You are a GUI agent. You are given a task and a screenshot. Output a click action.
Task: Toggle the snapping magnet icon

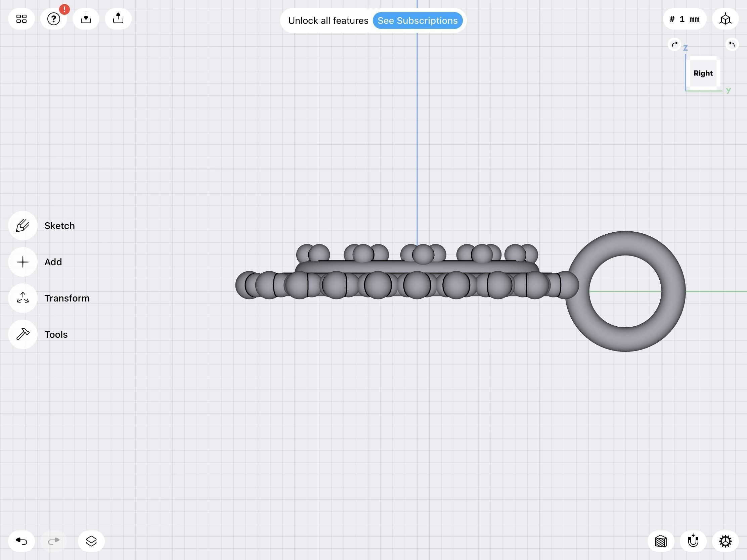pyautogui.click(x=693, y=541)
